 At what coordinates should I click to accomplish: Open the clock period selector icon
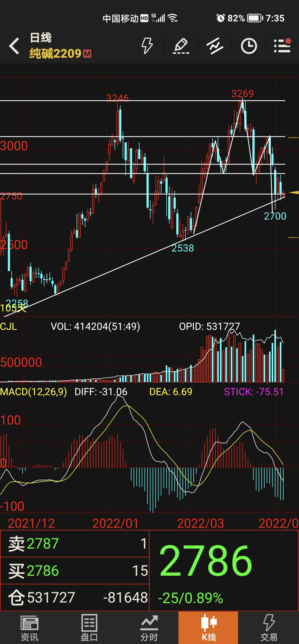click(249, 46)
